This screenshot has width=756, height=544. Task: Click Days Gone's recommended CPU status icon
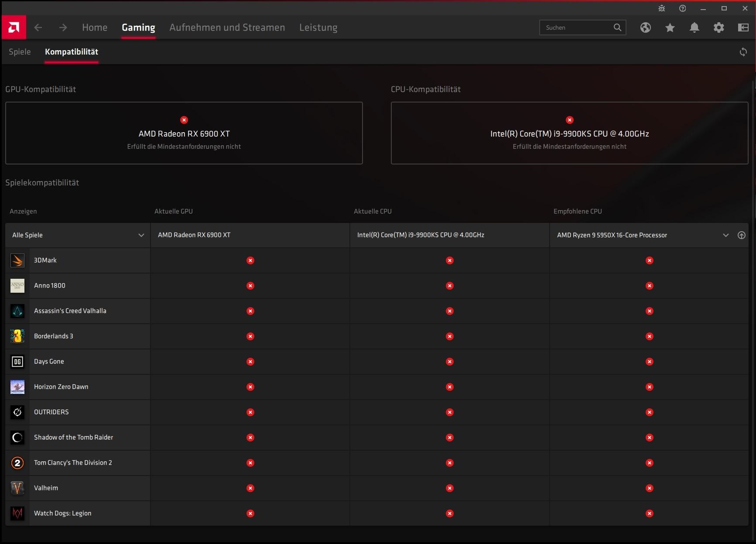(650, 362)
